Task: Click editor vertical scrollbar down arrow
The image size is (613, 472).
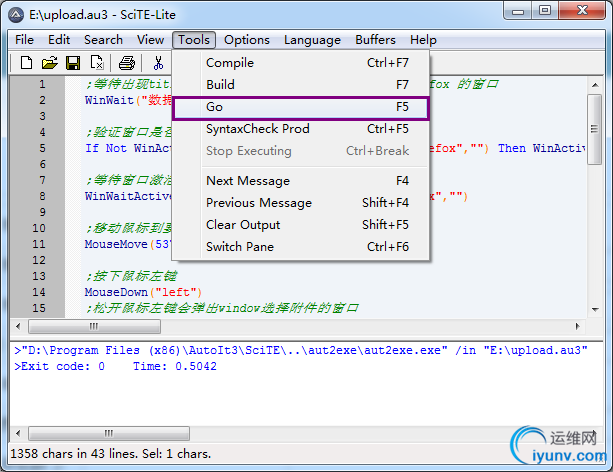Action: click(x=595, y=309)
